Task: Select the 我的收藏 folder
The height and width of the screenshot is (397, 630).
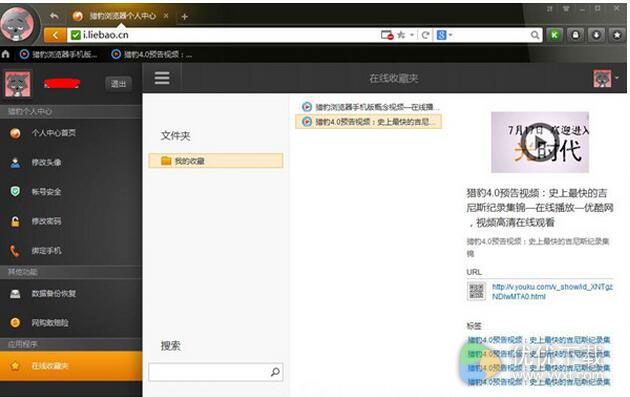Action: (216, 161)
